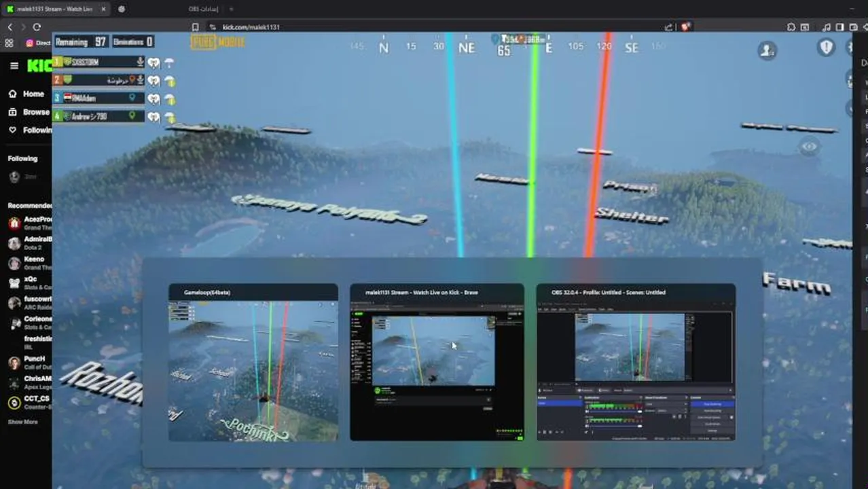The width and height of the screenshot is (868, 489).
Task: Click the bookmark icon beside the address bar
Action: 196,27
